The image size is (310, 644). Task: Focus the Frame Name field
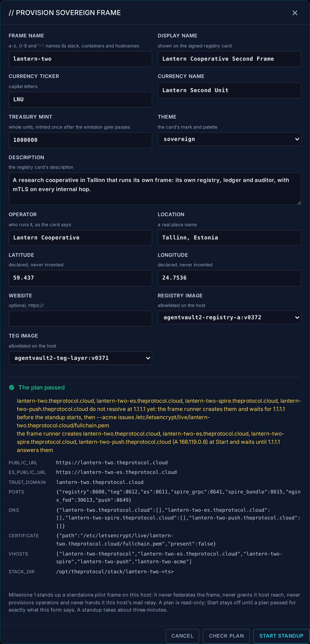tap(80, 59)
